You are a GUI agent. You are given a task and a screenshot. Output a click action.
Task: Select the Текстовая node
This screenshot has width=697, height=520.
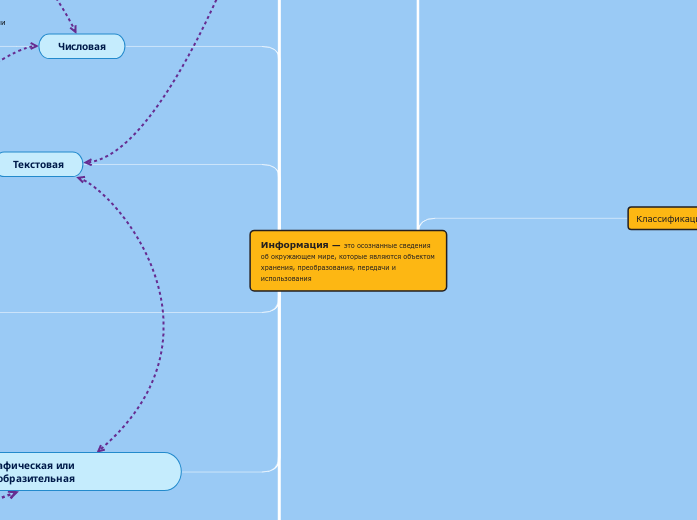[x=38, y=164]
